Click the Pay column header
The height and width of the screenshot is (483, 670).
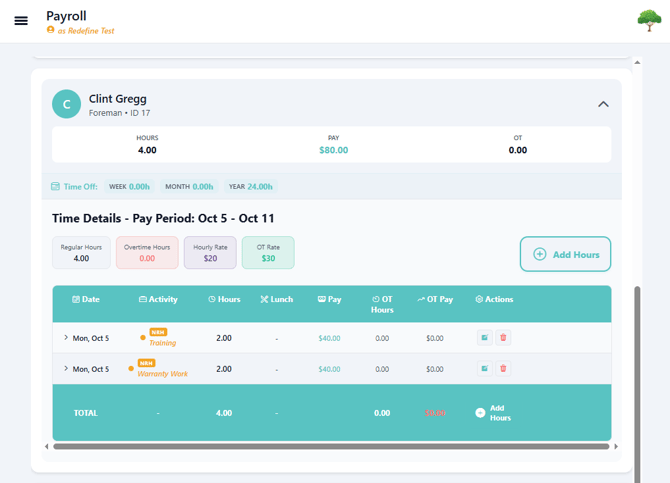329,299
